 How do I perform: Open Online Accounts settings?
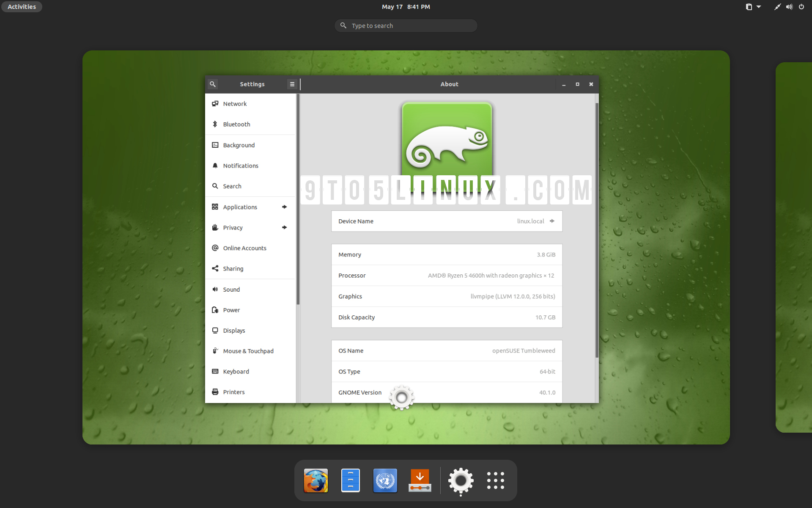tap(244, 248)
